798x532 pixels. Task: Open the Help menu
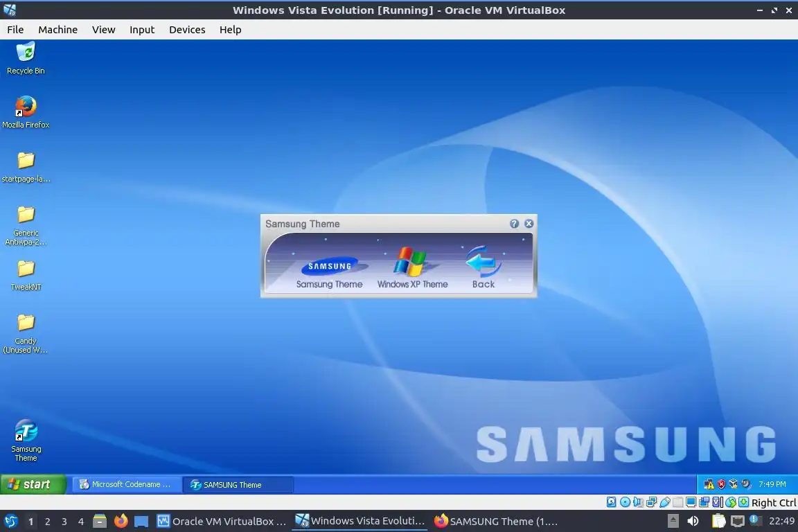point(231,30)
